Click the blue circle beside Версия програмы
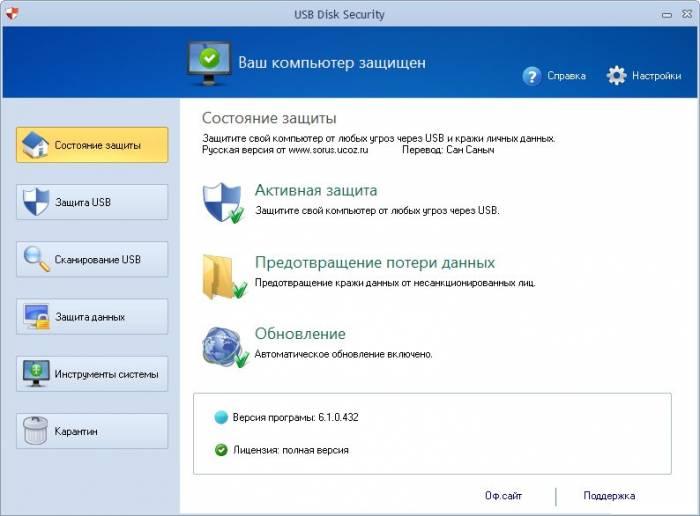Screen dimensions: 700x516 point(221,417)
